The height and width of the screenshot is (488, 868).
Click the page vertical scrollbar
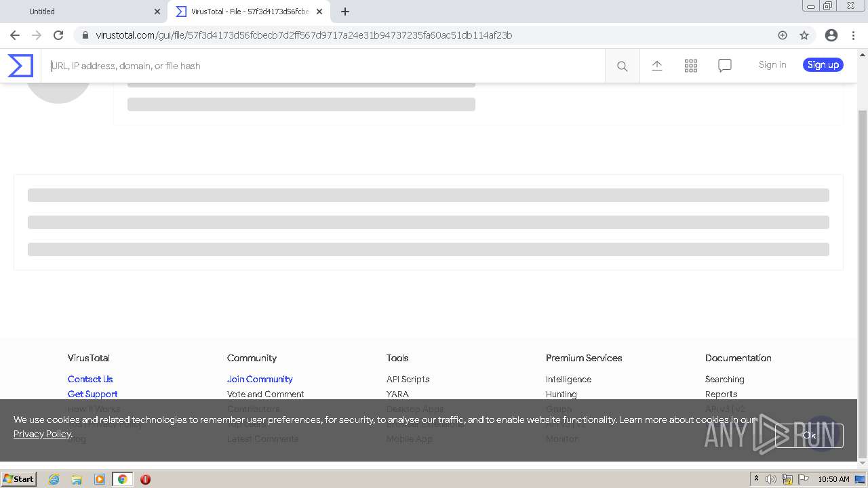863,283
